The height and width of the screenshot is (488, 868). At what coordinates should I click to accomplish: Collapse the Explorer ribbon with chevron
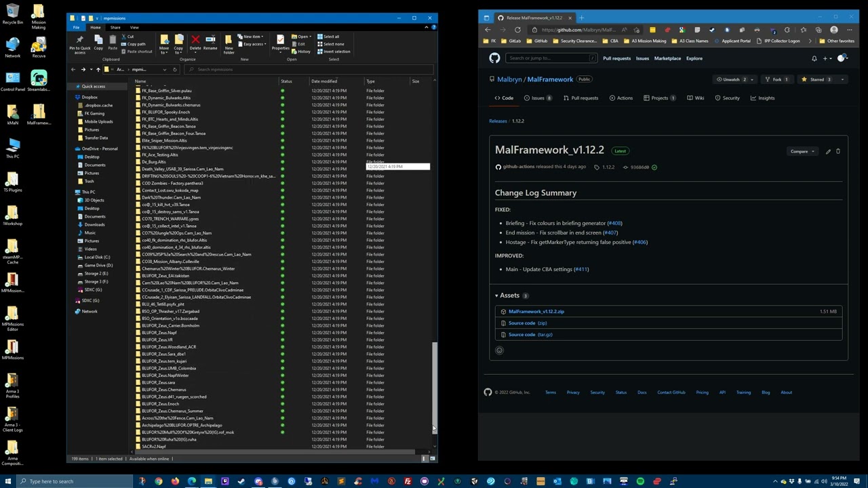pos(426,27)
